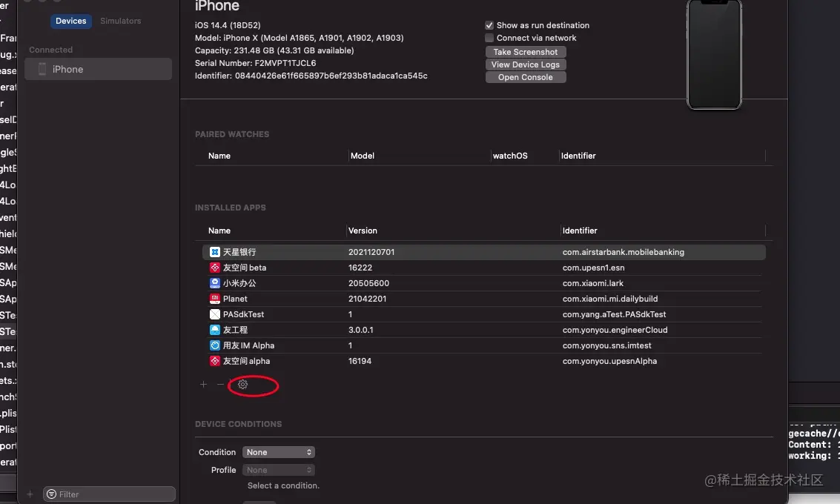
Task: Click identifier com.xiaomi.lark
Action: click(592, 283)
